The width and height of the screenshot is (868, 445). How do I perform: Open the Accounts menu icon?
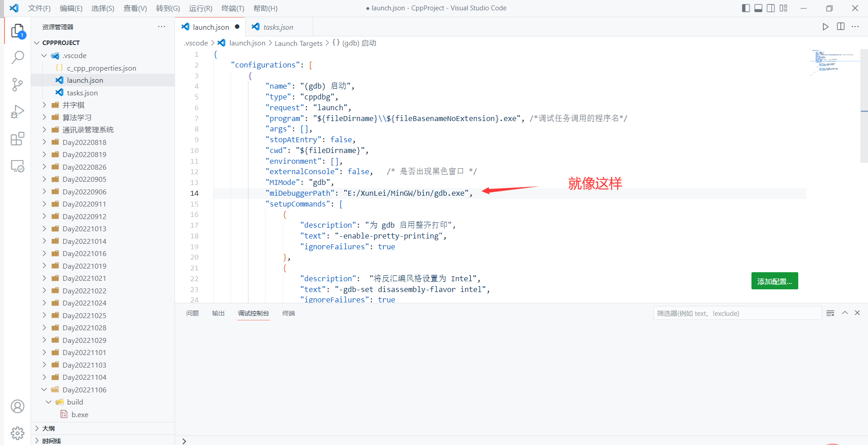pos(18,406)
